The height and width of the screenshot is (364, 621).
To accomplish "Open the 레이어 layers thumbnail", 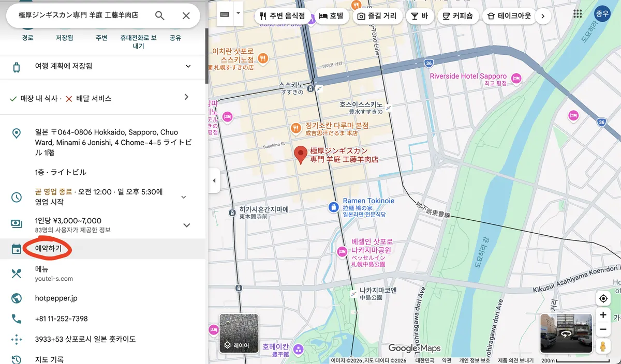I will [239, 333].
